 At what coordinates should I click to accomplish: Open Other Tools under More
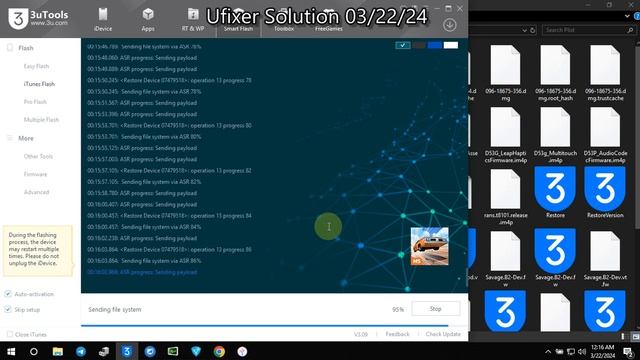(x=38, y=156)
